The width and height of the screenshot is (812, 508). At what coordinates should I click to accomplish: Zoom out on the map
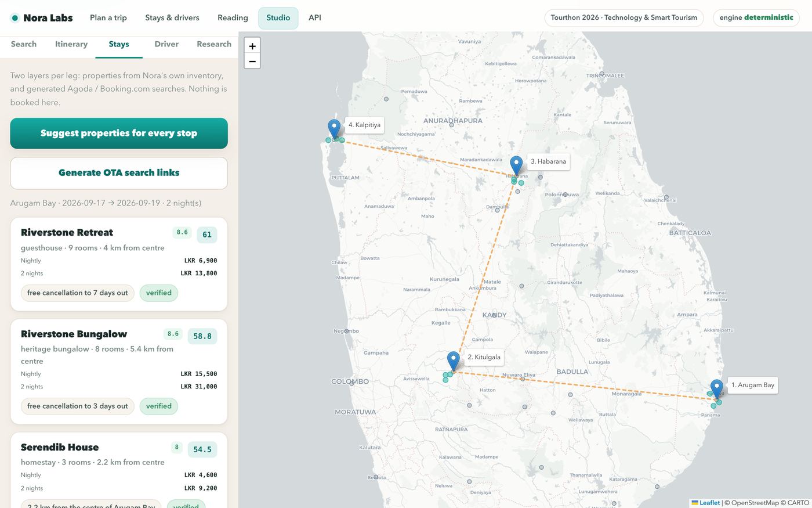pyautogui.click(x=252, y=61)
